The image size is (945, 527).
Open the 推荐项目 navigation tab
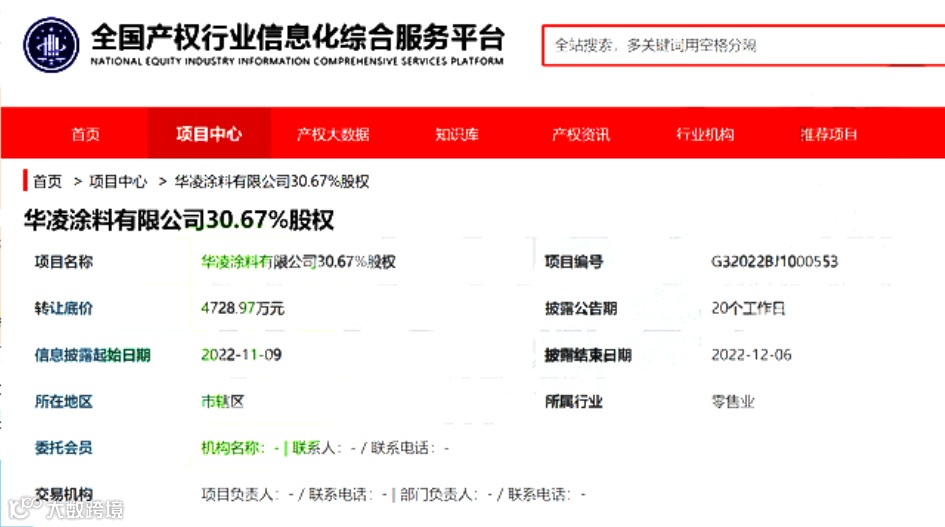[829, 134]
